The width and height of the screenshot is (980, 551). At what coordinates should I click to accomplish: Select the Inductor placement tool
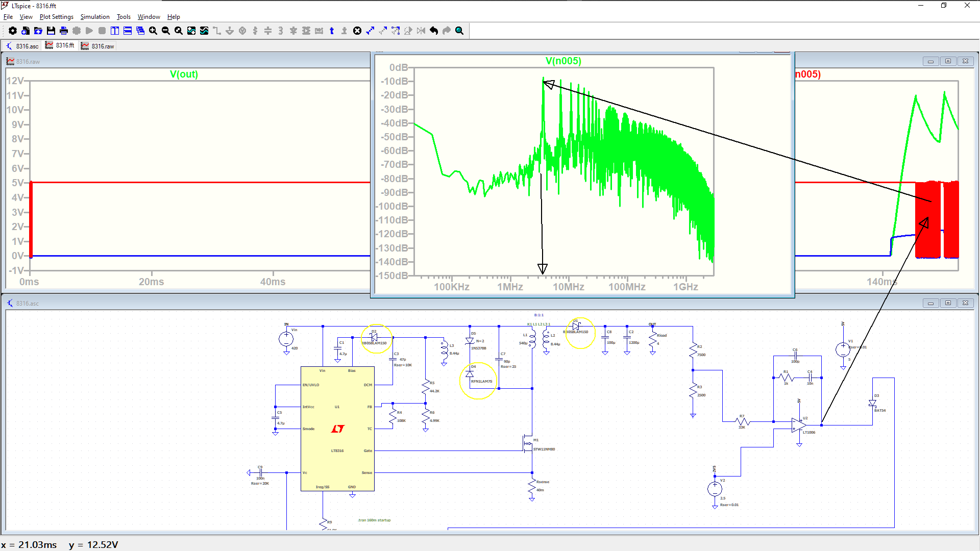[281, 31]
